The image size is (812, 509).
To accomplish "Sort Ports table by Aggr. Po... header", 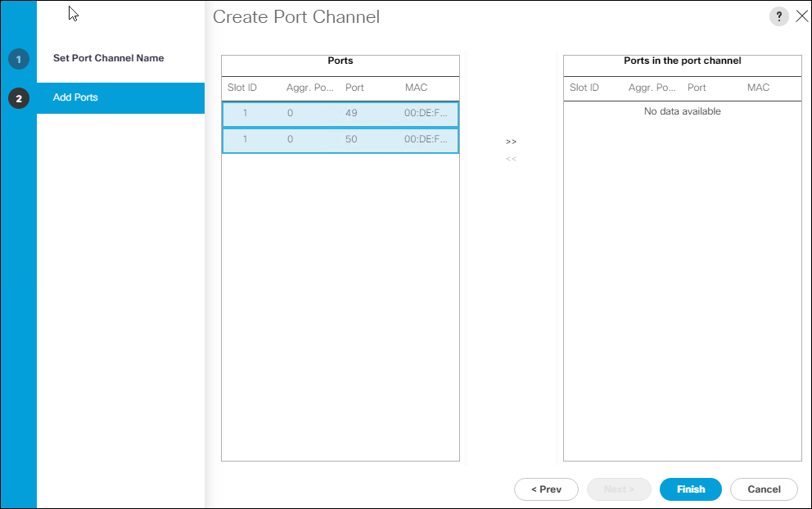I will click(309, 88).
